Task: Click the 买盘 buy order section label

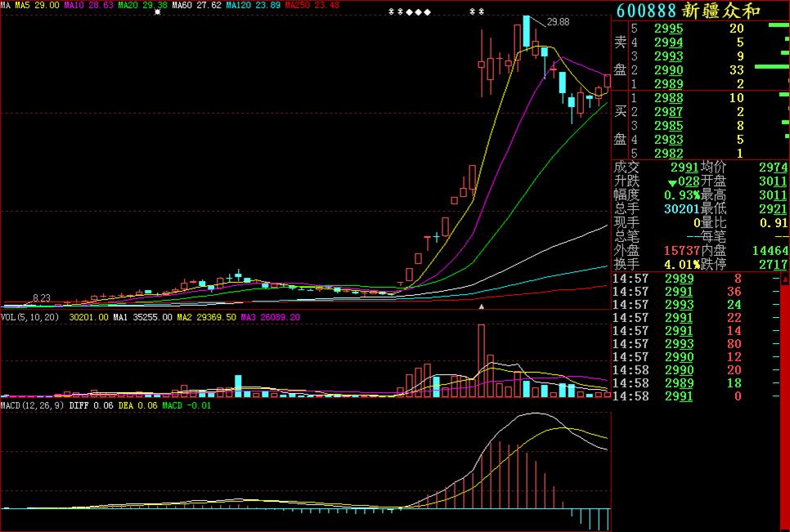Action: pos(620,125)
